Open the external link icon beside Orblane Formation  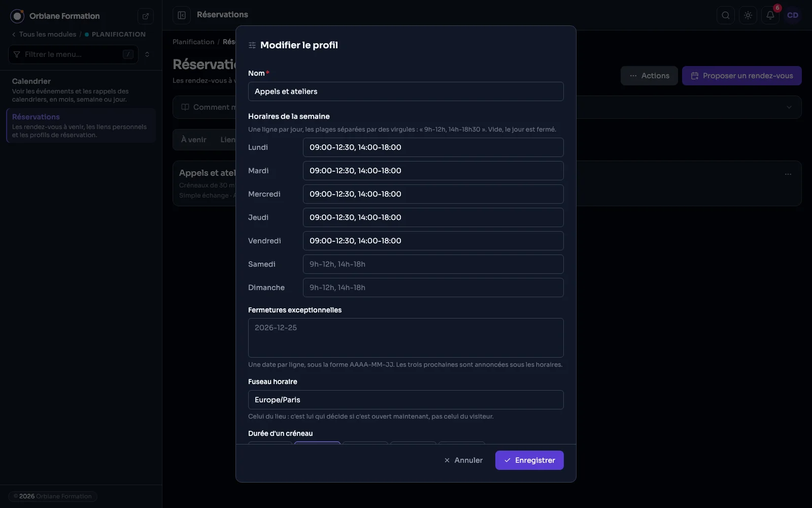pos(146,16)
